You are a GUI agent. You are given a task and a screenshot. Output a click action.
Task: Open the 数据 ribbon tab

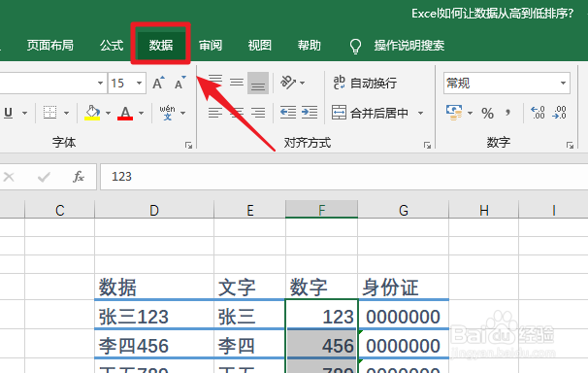point(161,45)
